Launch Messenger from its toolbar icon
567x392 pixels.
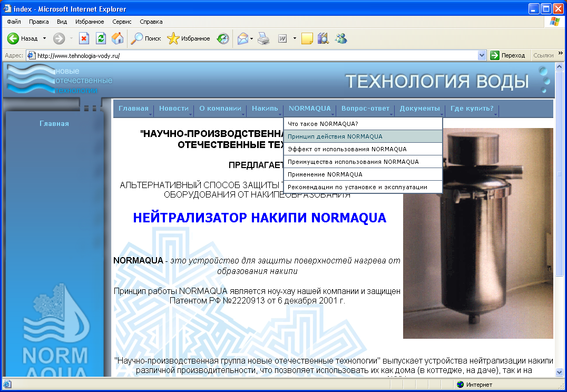pos(340,38)
